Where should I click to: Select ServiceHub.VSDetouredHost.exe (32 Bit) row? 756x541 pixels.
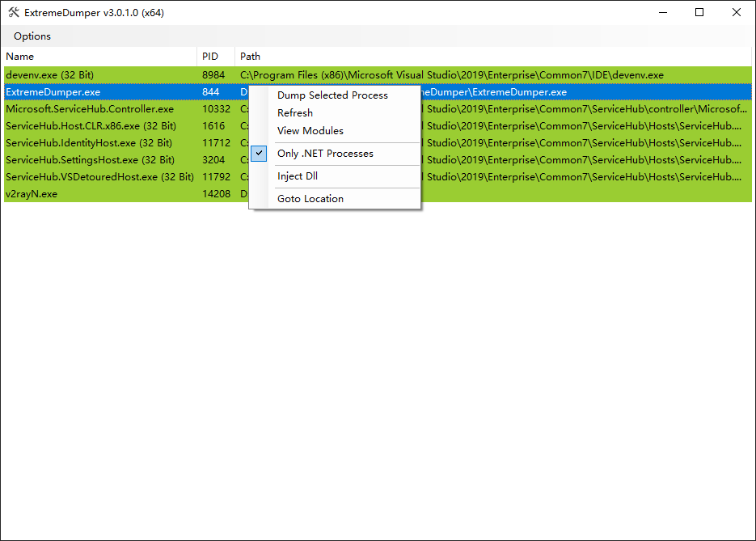378,177
